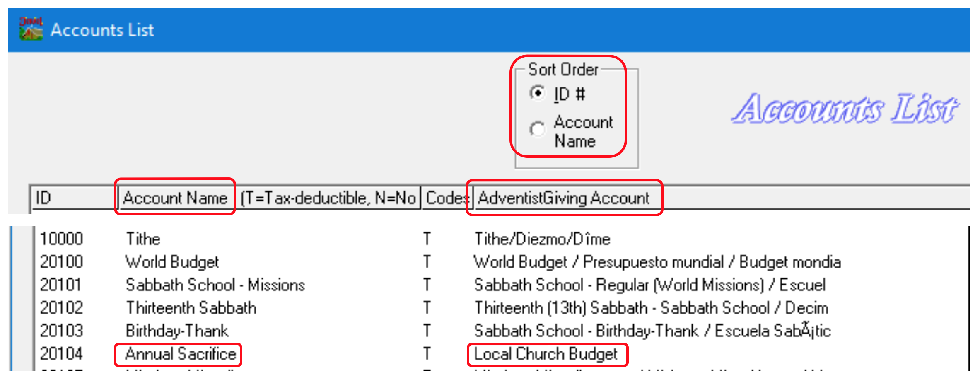Click tax code T for World Budget
980x387 pixels.
(427, 262)
